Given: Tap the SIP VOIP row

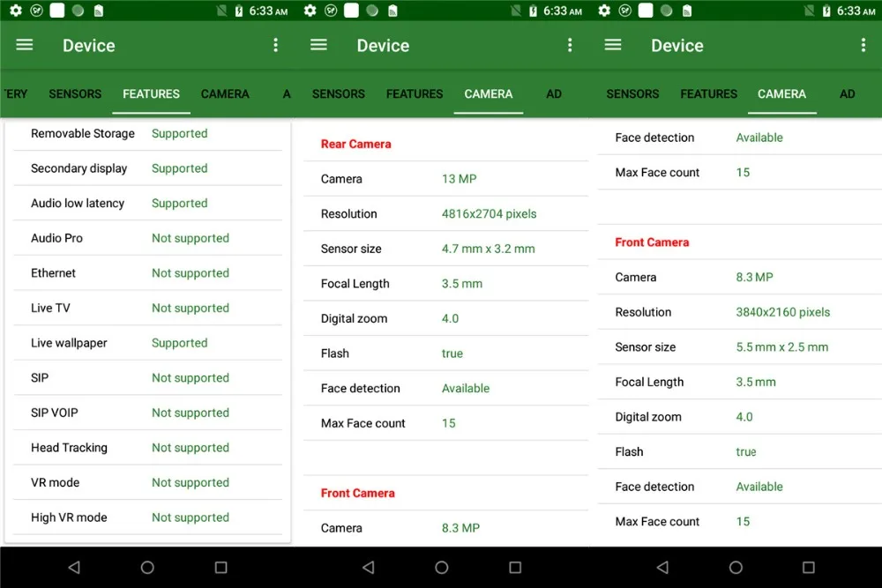Looking at the screenshot, I should click(147, 413).
